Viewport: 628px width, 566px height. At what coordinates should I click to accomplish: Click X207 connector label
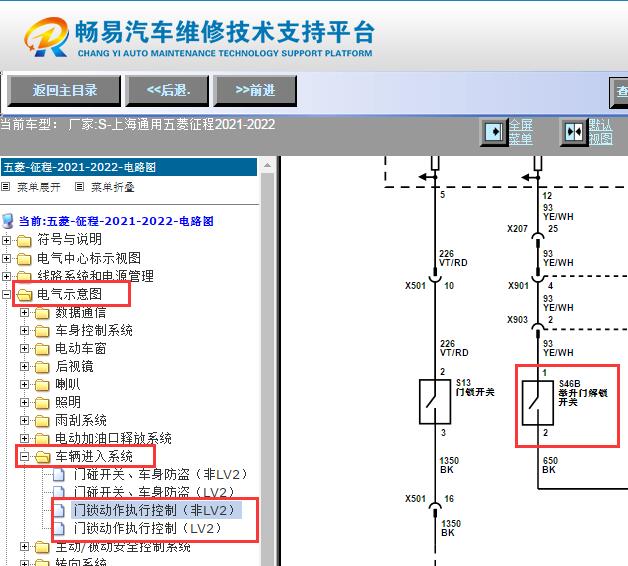click(x=517, y=229)
